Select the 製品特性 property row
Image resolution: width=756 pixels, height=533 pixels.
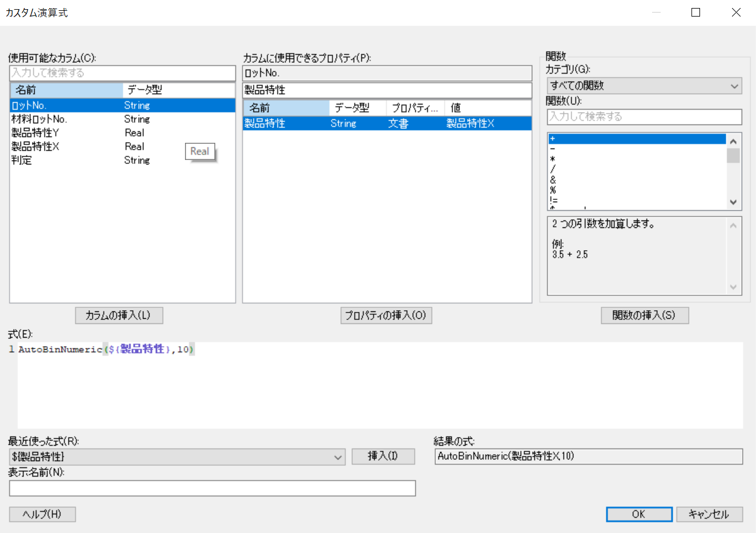click(x=387, y=123)
